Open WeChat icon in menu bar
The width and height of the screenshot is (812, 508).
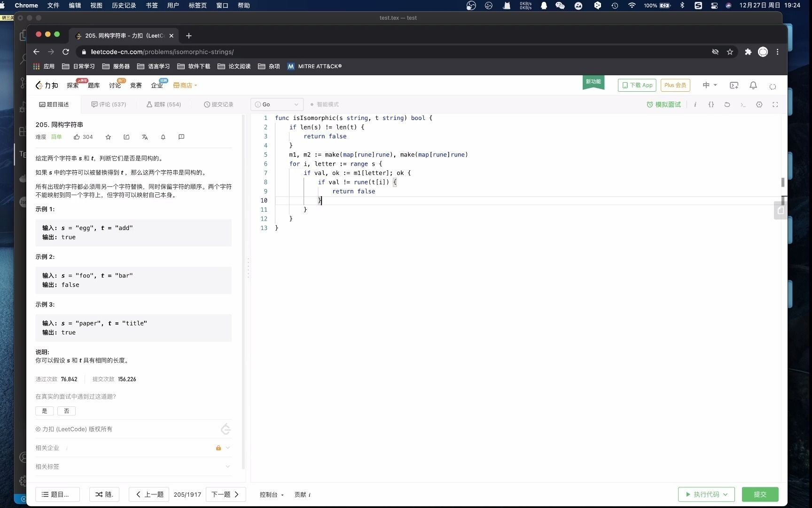point(560,6)
